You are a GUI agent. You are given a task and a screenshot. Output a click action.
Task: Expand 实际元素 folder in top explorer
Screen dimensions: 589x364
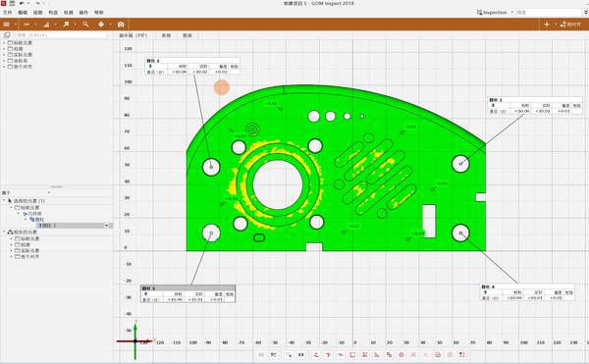point(4,55)
